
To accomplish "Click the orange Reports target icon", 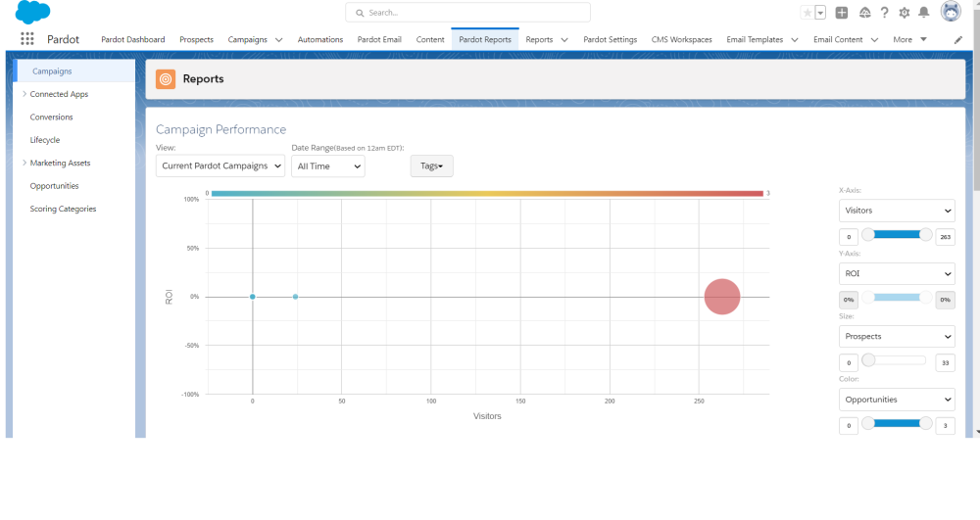I will pyautogui.click(x=166, y=79).
